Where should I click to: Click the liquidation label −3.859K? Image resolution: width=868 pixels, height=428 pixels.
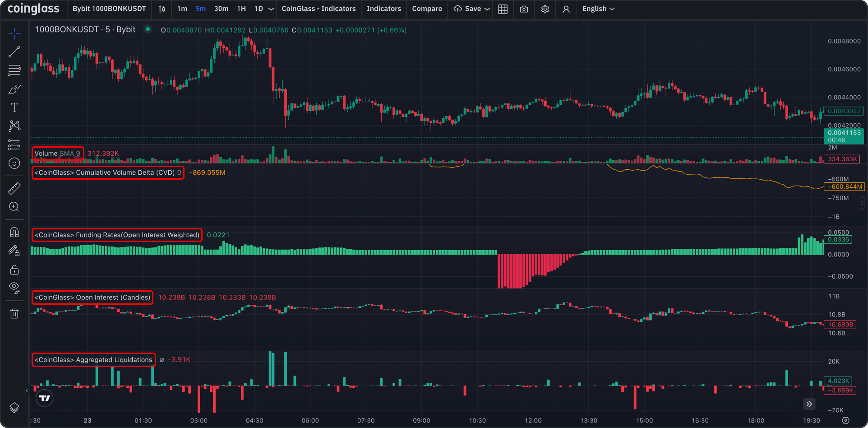tap(840, 390)
